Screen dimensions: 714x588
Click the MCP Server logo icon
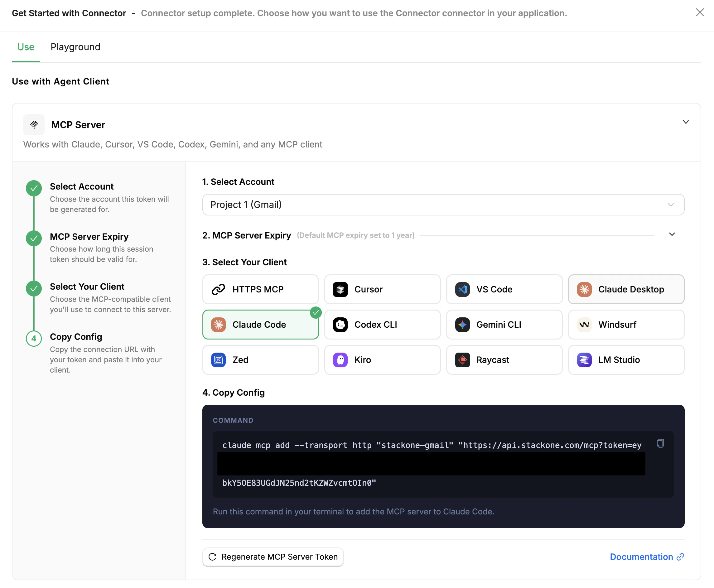(34, 125)
